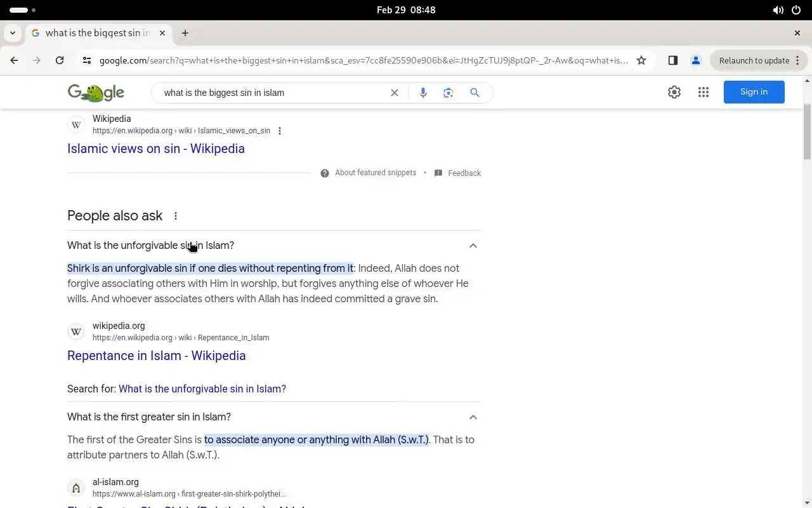Collapse 'What is the unforgivable sin' question
Viewport: 812px width, 508px height.
[473, 246]
